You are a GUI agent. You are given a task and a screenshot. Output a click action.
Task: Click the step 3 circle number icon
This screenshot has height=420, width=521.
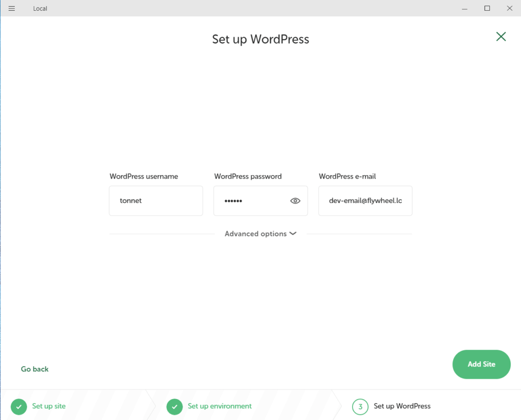point(360,407)
